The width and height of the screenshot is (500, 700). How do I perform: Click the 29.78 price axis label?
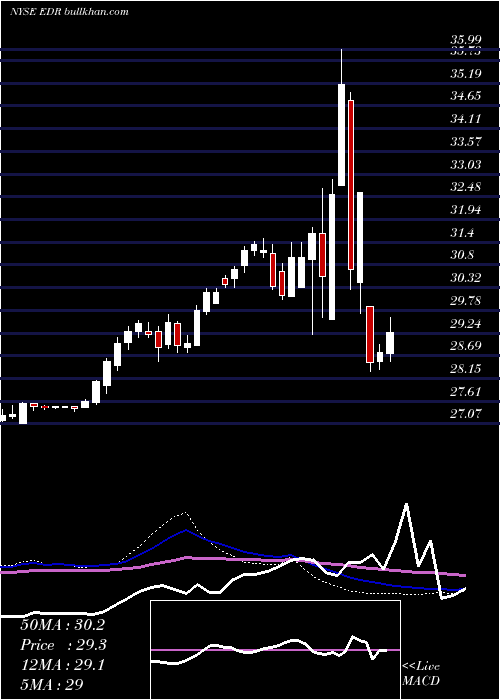(x=466, y=300)
